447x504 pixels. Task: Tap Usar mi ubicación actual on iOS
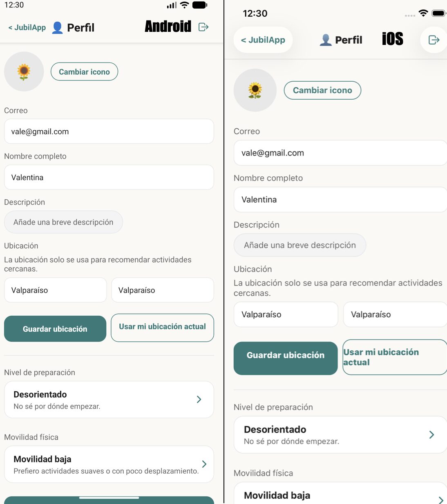[394, 357]
